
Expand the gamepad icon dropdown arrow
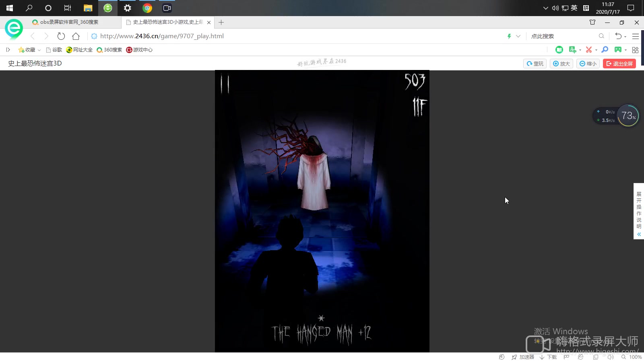[625, 50]
